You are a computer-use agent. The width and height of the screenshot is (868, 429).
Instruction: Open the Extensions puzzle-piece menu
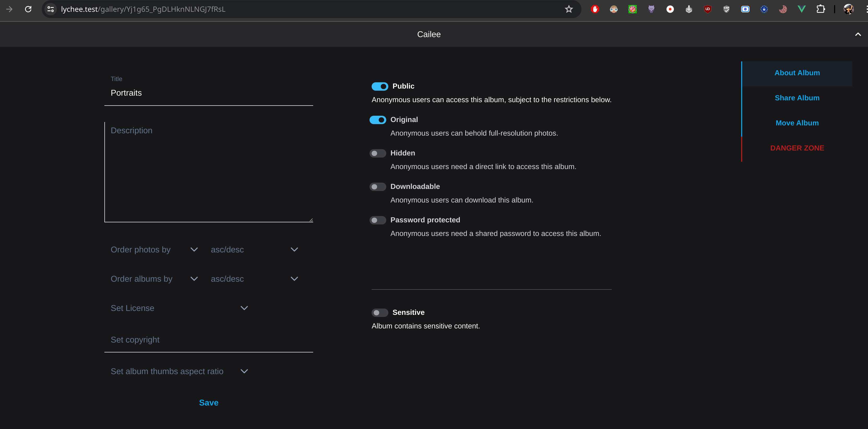(821, 9)
